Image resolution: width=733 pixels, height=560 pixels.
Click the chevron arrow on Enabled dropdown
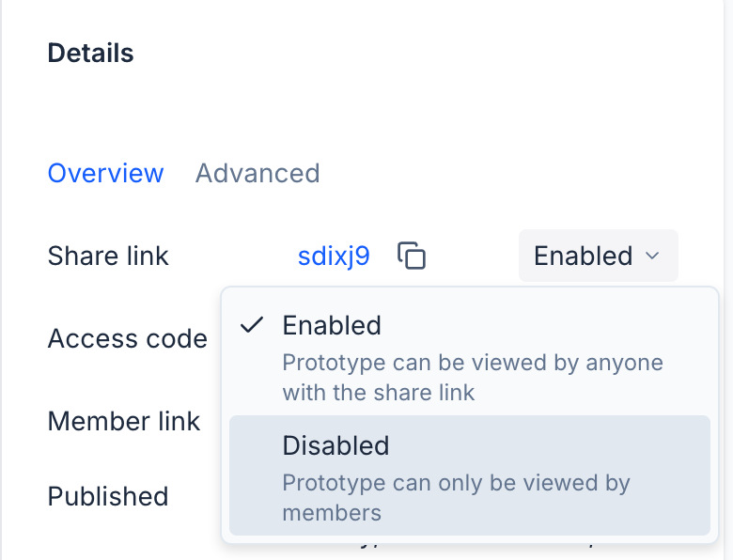[x=652, y=256]
